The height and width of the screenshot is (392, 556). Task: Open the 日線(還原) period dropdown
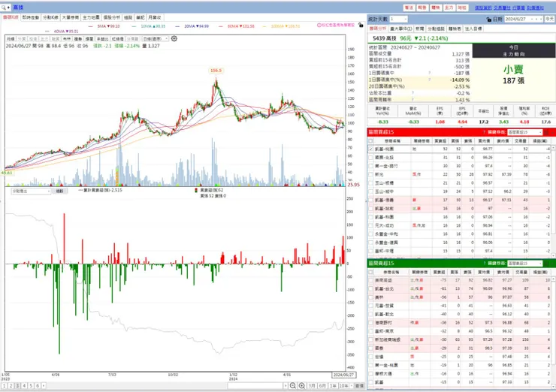[x=156, y=39]
